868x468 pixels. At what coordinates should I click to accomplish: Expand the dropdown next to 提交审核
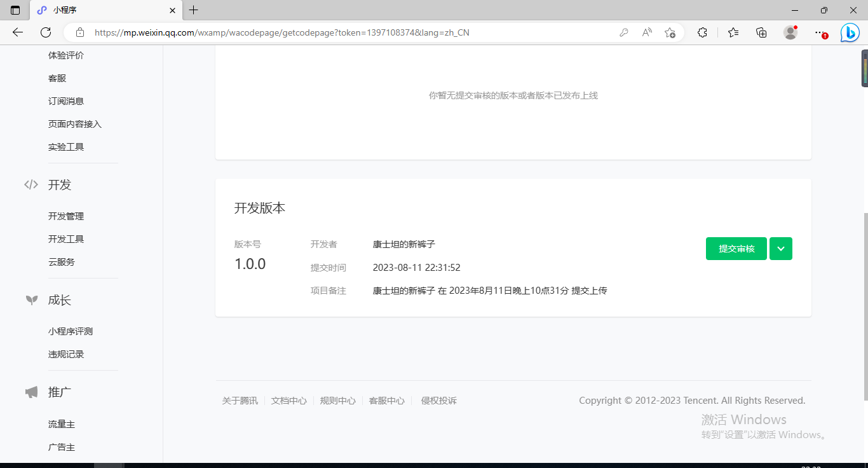[x=781, y=249]
